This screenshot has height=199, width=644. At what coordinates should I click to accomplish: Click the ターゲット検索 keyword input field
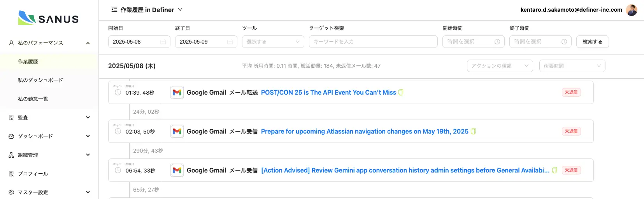click(x=373, y=42)
